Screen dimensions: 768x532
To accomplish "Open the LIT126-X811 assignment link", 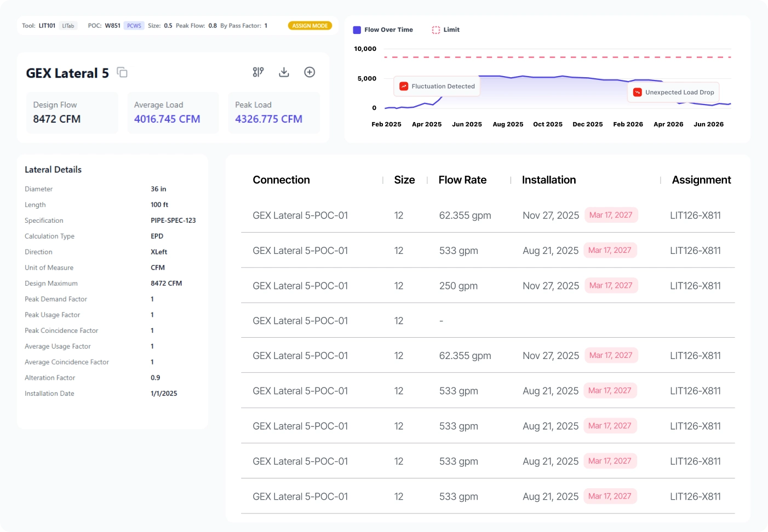I will click(x=696, y=215).
